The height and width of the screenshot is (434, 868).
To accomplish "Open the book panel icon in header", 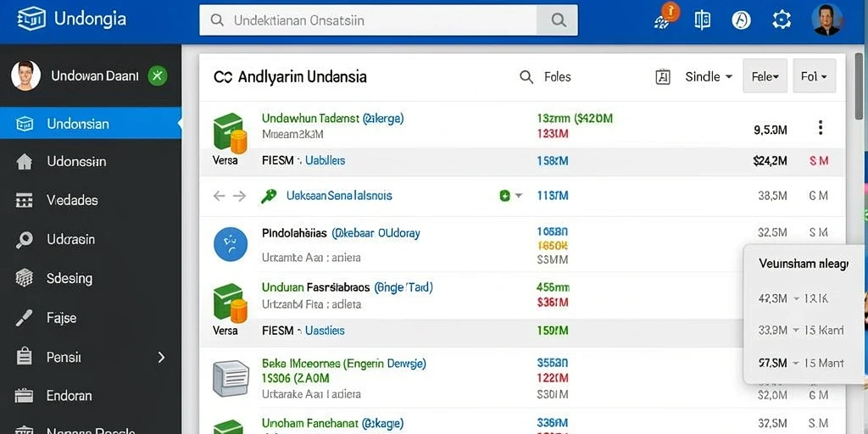I will click(x=702, y=20).
